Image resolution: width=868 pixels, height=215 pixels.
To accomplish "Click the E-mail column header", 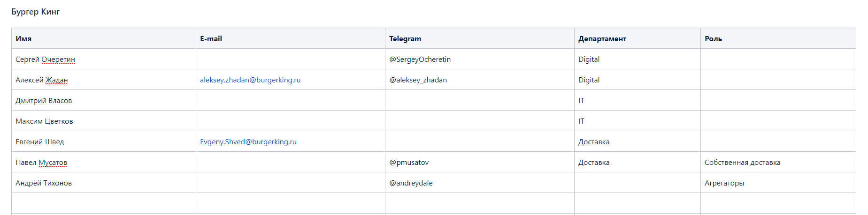I will pyautogui.click(x=211, y=39).
